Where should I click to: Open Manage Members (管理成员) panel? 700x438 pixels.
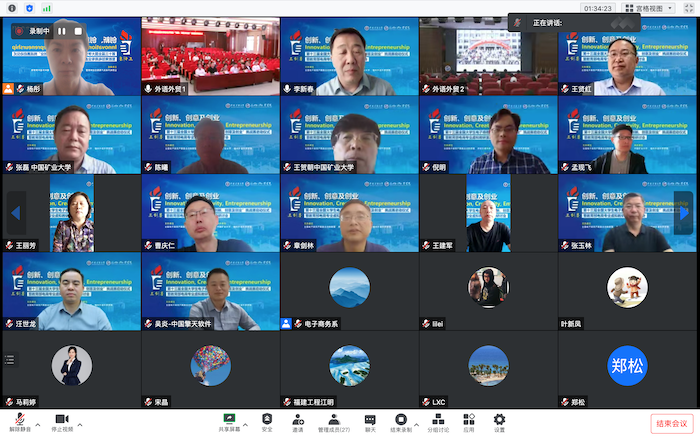tap(334, 421)
